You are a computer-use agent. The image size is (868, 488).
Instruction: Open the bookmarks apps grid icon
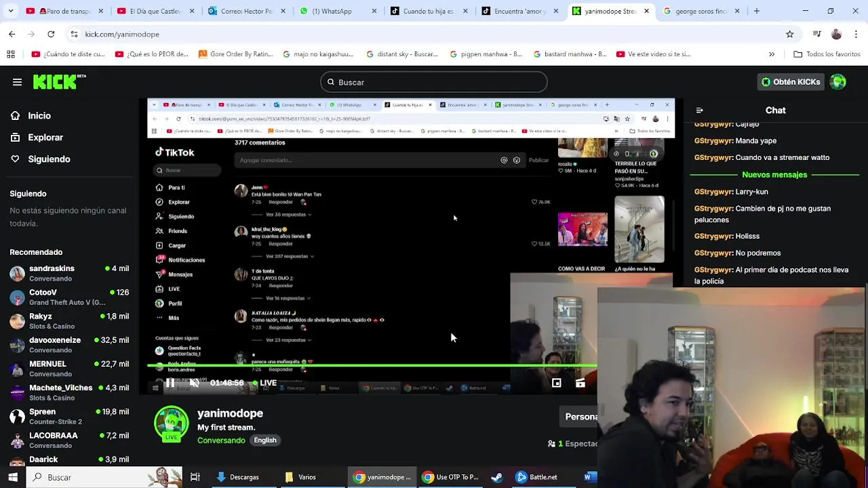(11, 54)
